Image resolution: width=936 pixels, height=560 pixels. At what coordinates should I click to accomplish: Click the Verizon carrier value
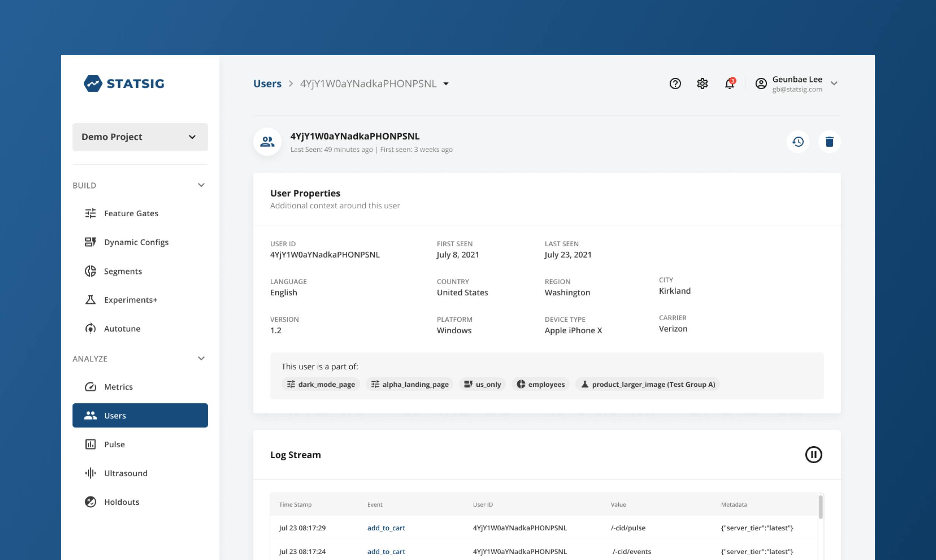[x=673, y=329]
